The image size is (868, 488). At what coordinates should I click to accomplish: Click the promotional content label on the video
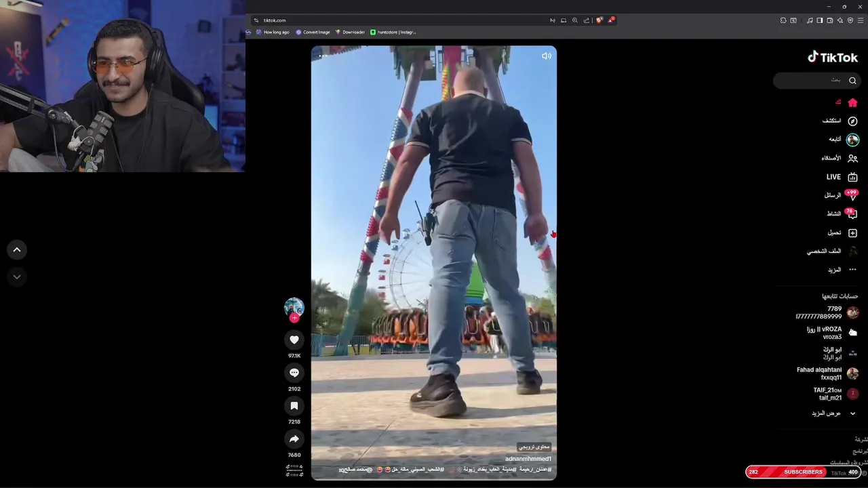pos(534,447)
